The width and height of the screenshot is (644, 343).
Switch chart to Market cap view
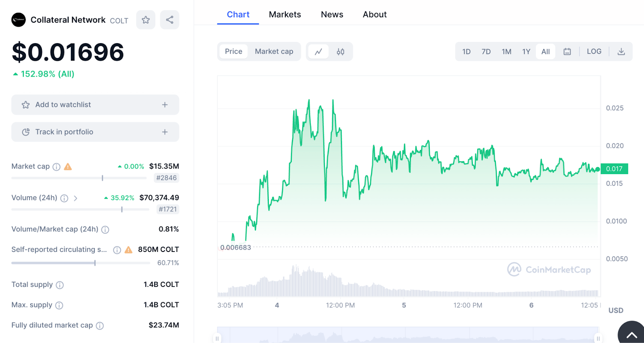tap(274, 52)
